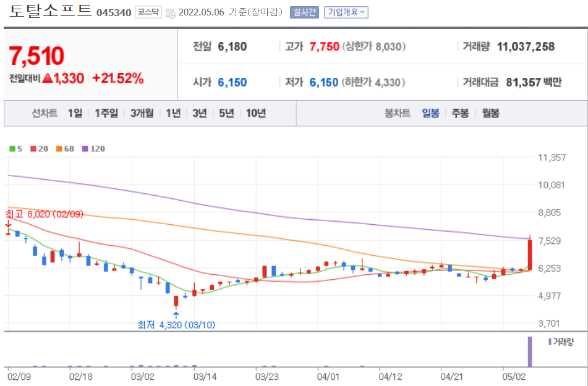Viewport: 588px width, 386px height.
Task: Click the 시가 value 6,150
Action: [232, 82]
